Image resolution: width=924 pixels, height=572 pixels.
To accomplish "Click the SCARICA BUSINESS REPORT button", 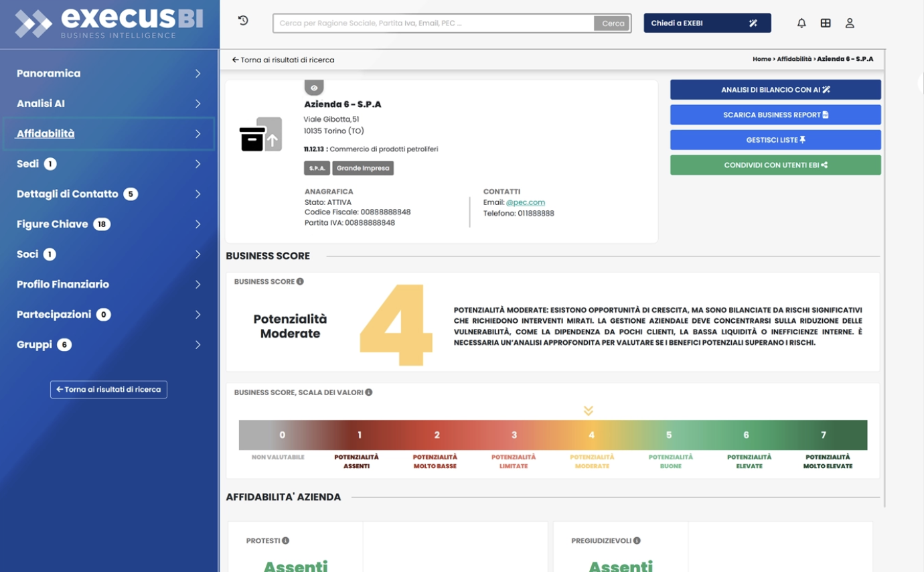I will [775, 114].
